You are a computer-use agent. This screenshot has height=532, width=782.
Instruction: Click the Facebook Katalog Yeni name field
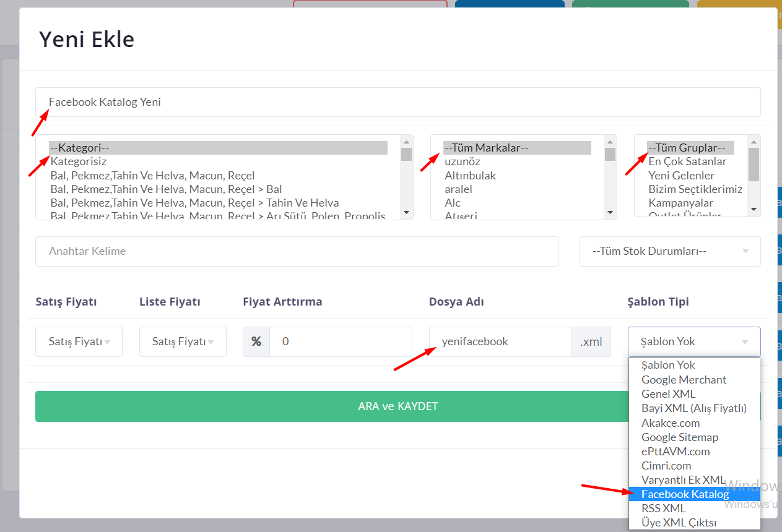[x=398, y=102]
